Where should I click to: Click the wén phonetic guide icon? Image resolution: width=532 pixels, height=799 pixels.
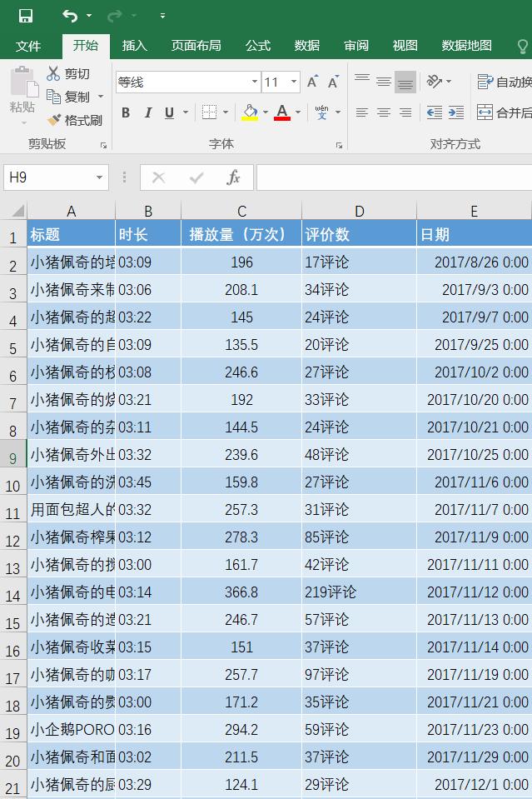point(321,112)
